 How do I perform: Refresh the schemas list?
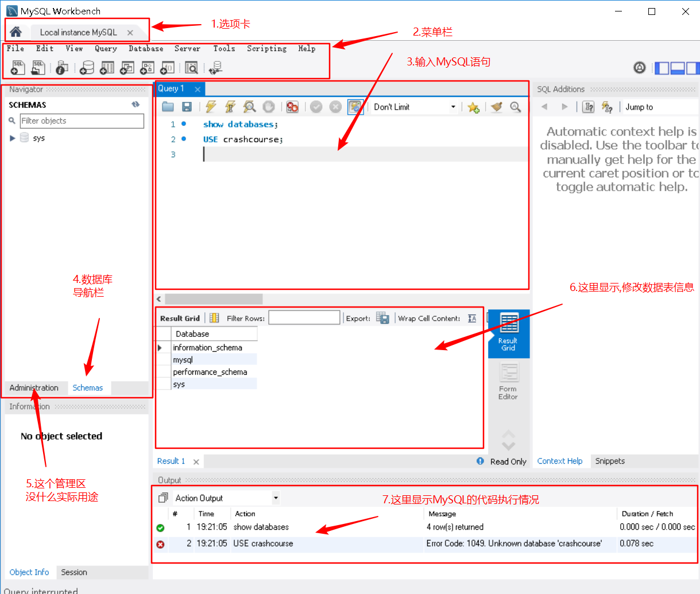pyautogui.click(x=136, y=104)
